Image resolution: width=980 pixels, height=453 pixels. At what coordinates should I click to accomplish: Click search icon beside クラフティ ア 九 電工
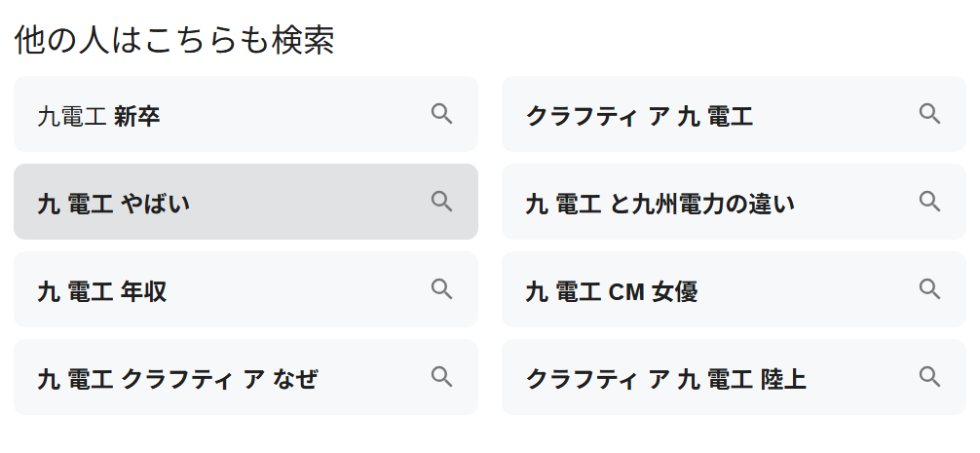pyautogui.click(x=929, y=114)
